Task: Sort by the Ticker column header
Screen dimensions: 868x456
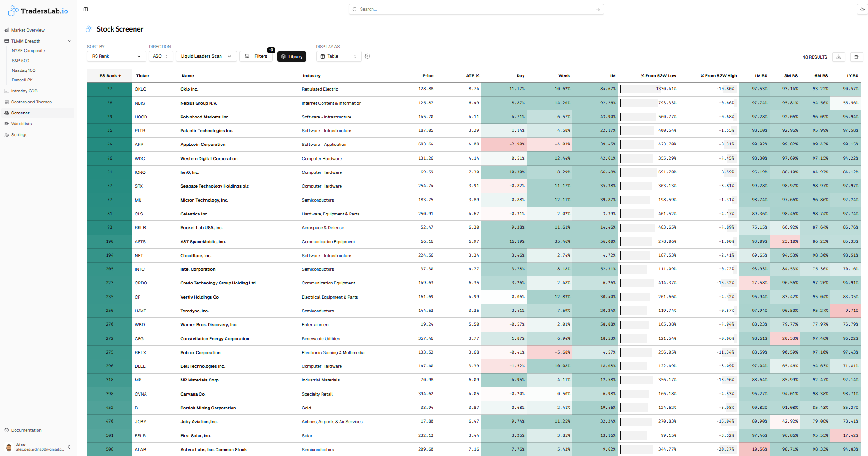Action: [x=143, y=76]
